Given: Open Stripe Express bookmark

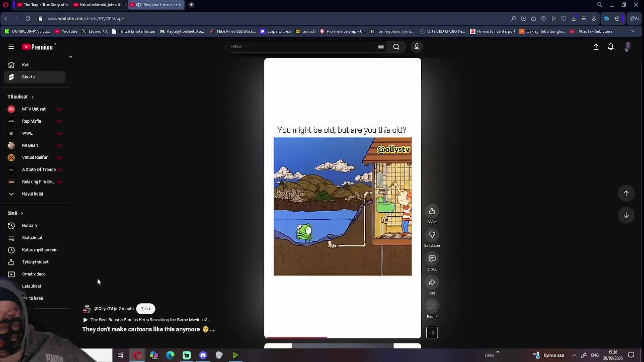Looking at the screenshot, I should (276, 31).
